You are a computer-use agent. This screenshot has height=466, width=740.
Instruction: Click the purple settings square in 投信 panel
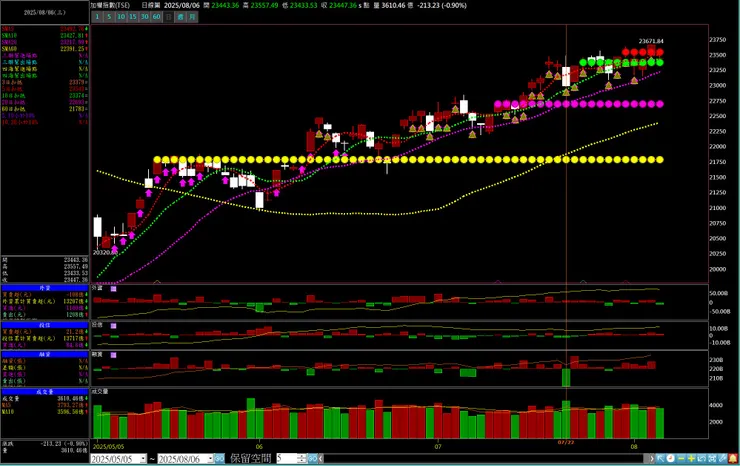pyautogui.click(x=113, y=326)
